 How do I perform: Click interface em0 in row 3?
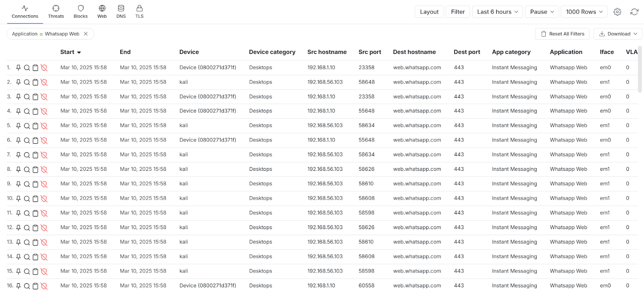(x=605, y=96)
